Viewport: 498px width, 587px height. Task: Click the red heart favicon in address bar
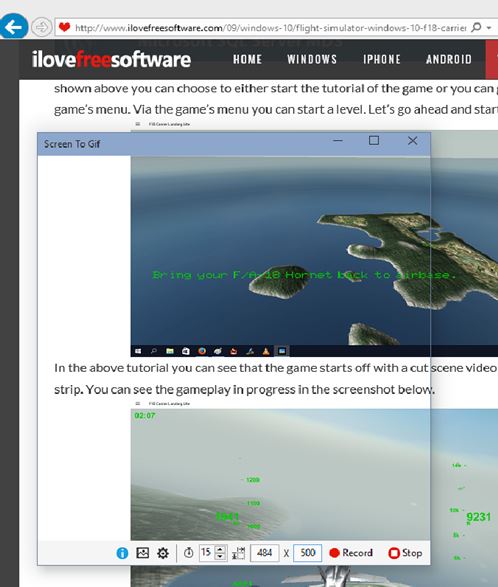(x=65, y=27)
